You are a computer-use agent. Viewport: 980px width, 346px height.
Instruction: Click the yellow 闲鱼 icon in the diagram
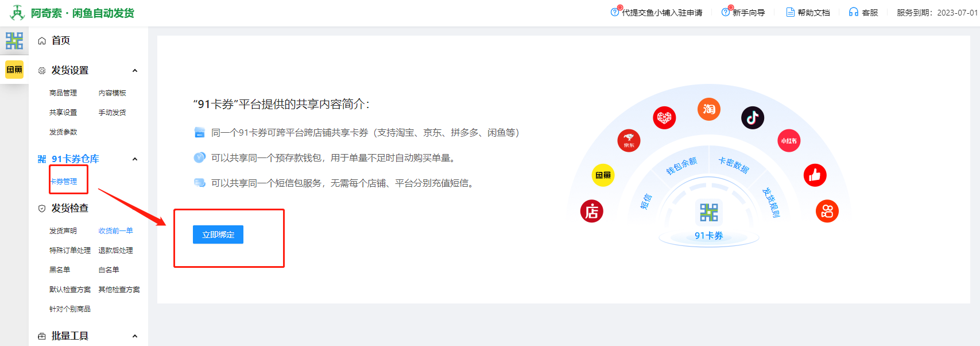click(603, 175)
